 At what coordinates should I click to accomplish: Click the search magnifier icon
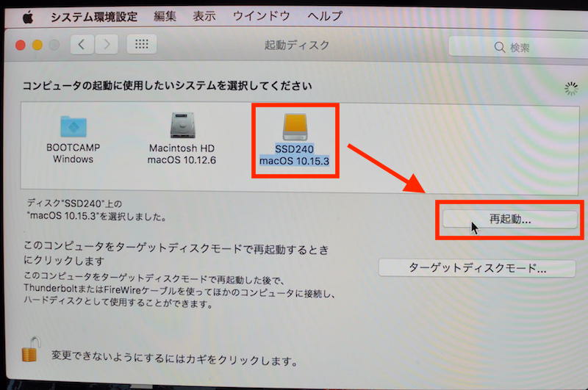[500, 47]
